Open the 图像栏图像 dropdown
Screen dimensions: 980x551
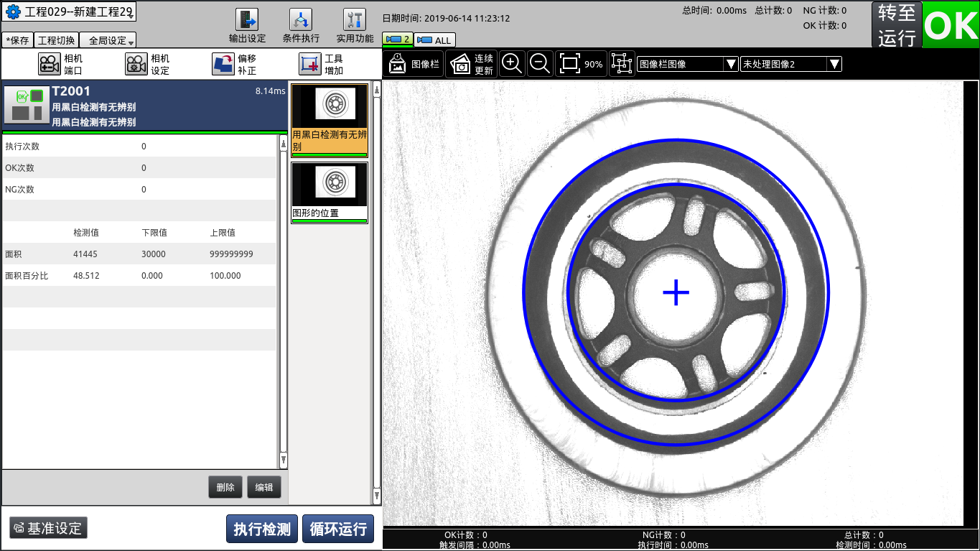(x=688, y=64)
